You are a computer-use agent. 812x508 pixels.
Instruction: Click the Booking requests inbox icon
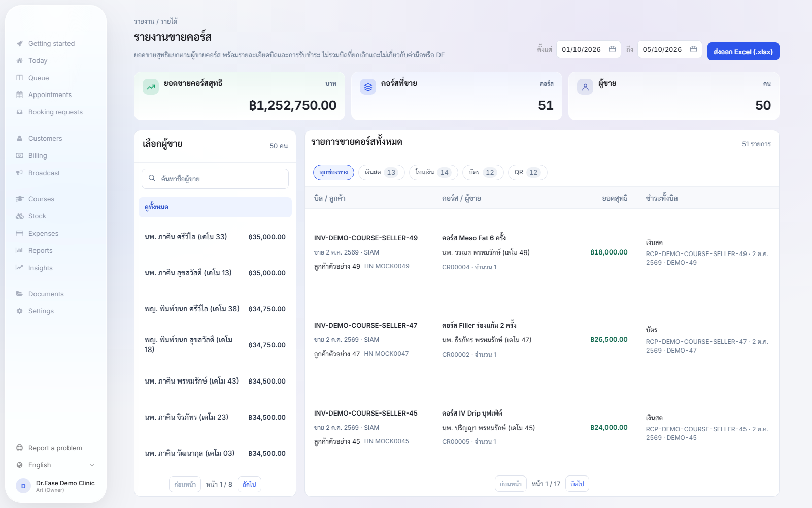19,112
